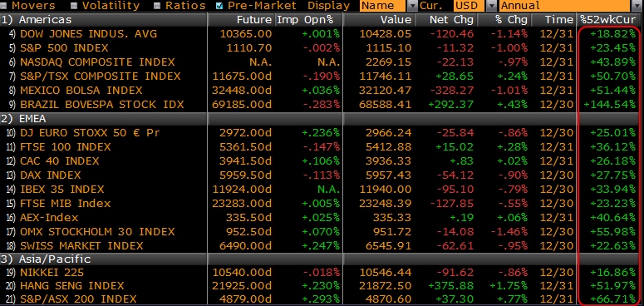
Task: Uncheck the Pre-Market checkbox
Action: [x=219, y=6]
